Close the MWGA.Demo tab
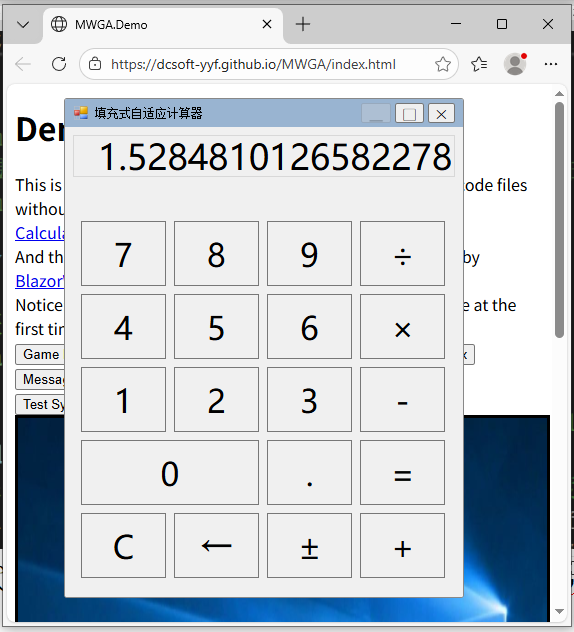Screen dimensions: 574x632 pyautogui.click(x=267, y=25)
